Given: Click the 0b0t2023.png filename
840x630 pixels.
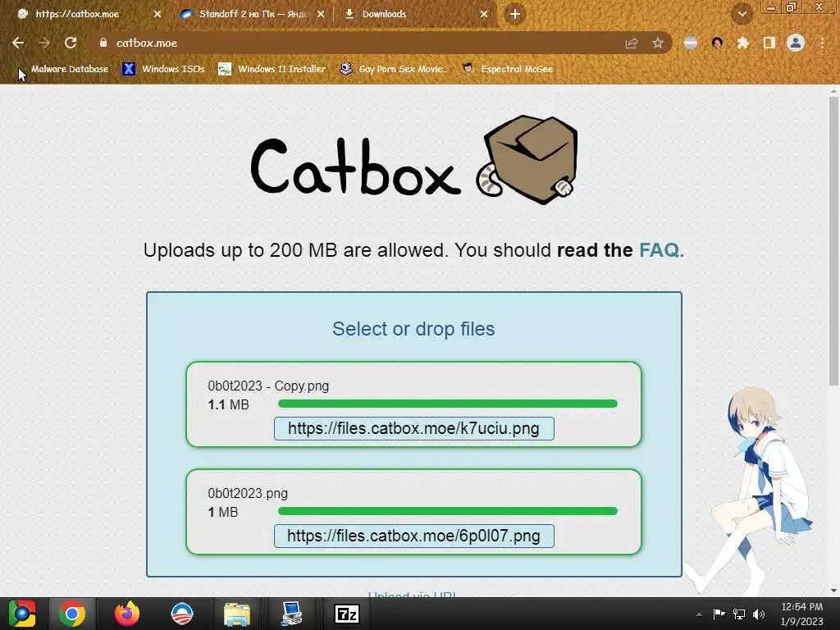Looking at the screenshot, I should click(248, 493).
